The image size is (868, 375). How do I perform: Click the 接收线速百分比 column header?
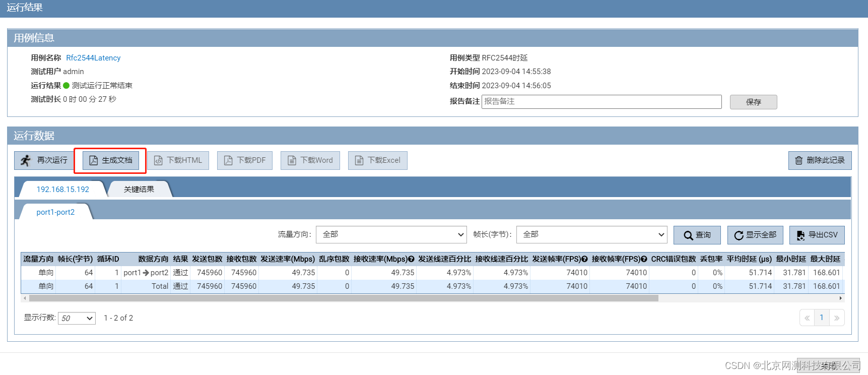click(x=501, y=259)
